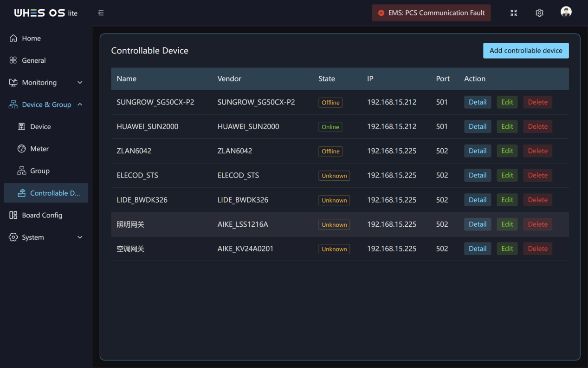
Task: Click Add controllable device button
Action: point(526,51)
